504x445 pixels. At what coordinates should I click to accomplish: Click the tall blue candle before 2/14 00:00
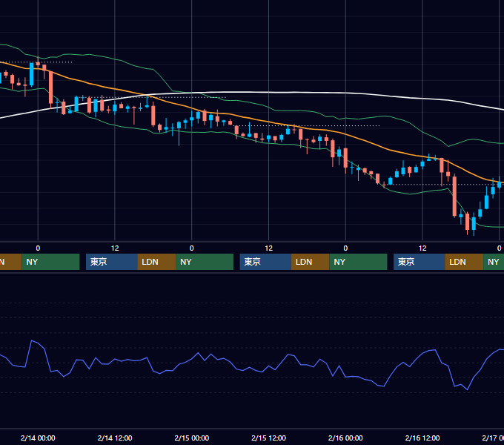[31, 74]
